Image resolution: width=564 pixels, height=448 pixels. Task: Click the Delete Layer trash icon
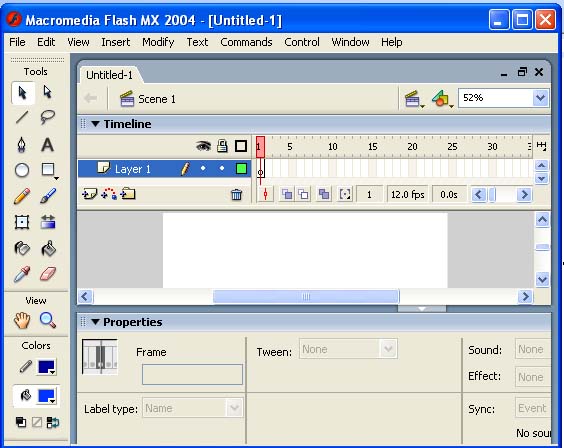coord(236,195)
